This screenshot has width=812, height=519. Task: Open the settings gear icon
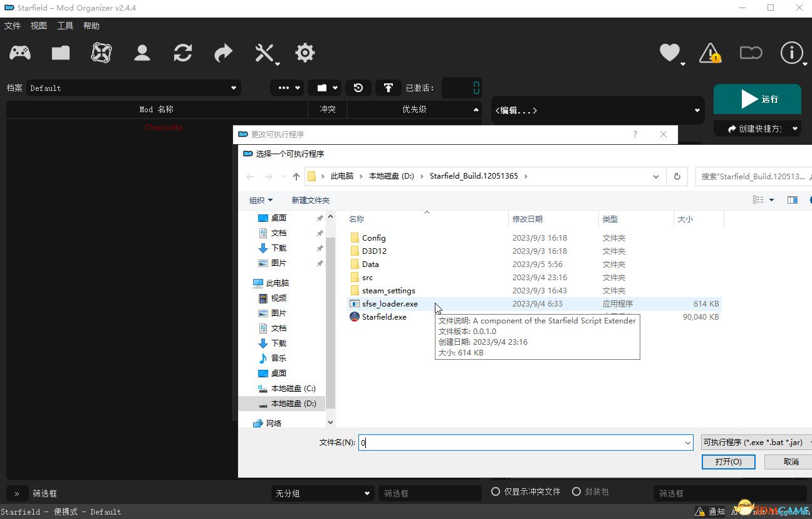305,53
